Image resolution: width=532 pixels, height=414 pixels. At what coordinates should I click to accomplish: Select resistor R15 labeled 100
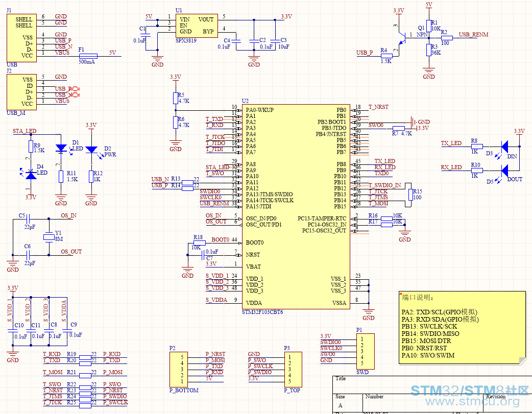click(x=411, y=195)
